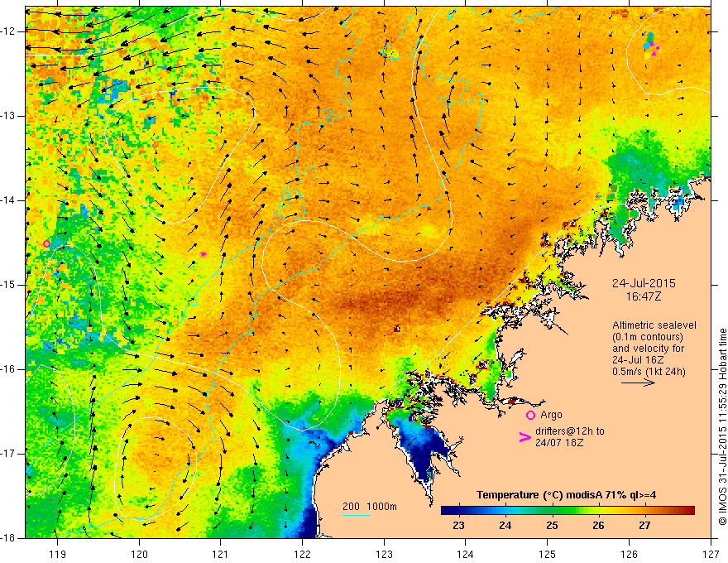Click the '200' isobath depth label
728x563 pixels.
pos(351,507)
